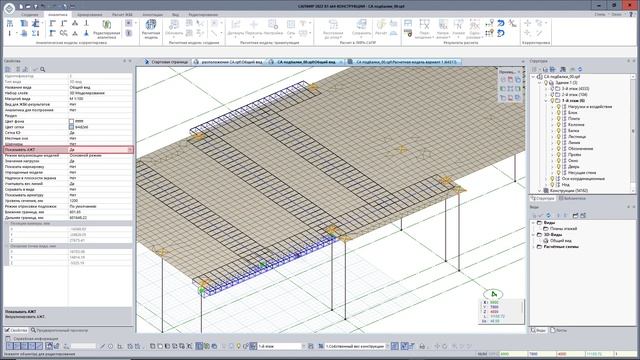The height and width of the screenshot is (360, 640).
Task: Click the Дотянуть icon in ribbon
Action: (x=236, y=27)
